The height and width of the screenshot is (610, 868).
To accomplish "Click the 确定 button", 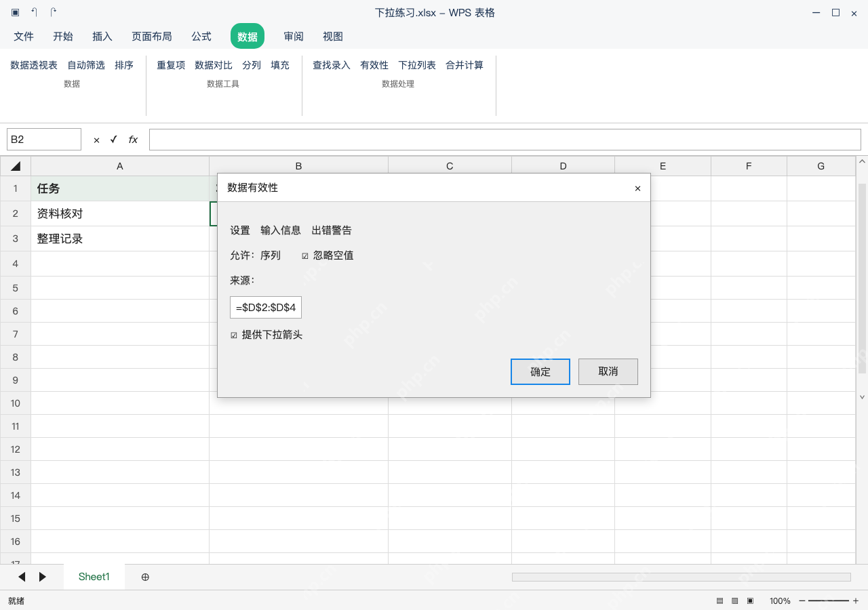I will pos(540,371).
